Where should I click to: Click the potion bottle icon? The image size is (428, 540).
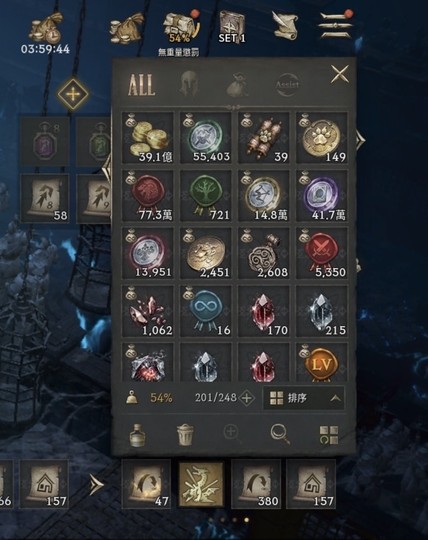137,435
